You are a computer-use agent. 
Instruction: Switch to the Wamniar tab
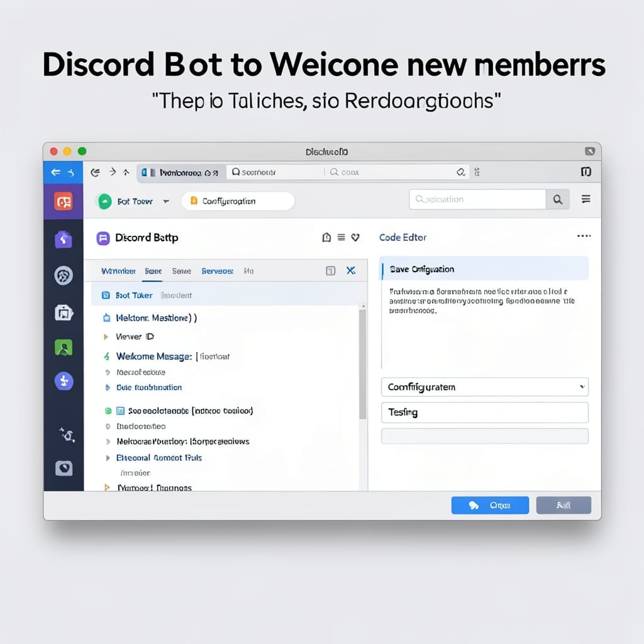point(118,271)
